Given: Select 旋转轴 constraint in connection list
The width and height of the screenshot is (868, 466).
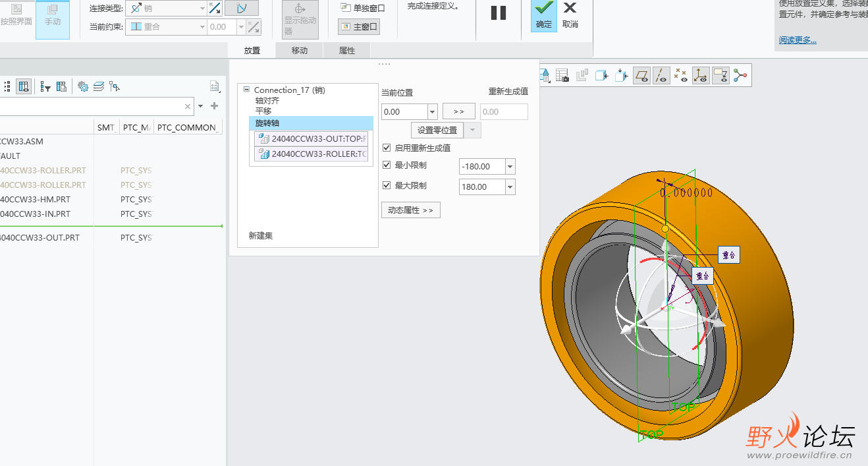Looking at the screenshot, I should [x=311, y=123].
